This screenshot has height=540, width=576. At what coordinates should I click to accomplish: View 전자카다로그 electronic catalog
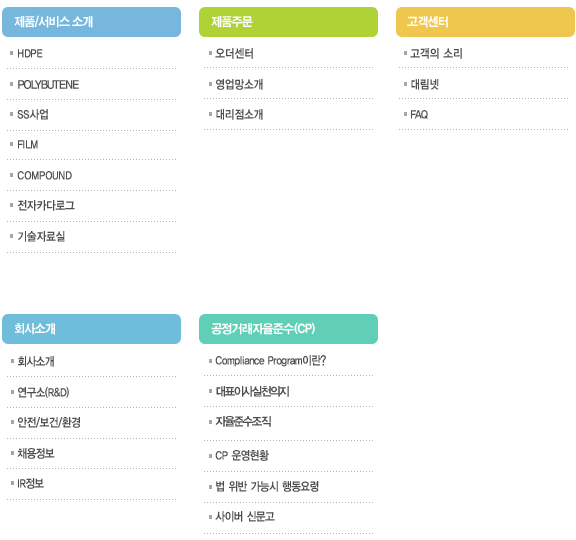pyautogui.click(x=46, y=205)
